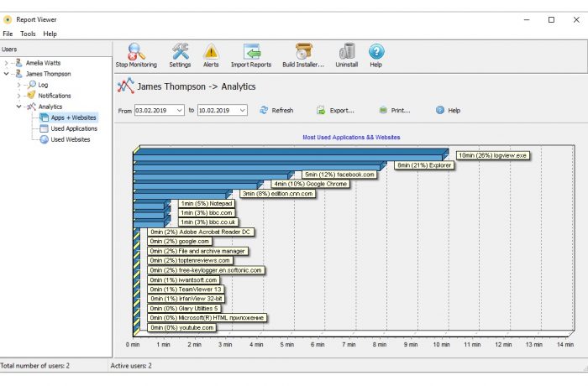Screen dimensions: 588x386
Task: Launch Build Installer from the toolbar
Action: (x=303, y=52)
